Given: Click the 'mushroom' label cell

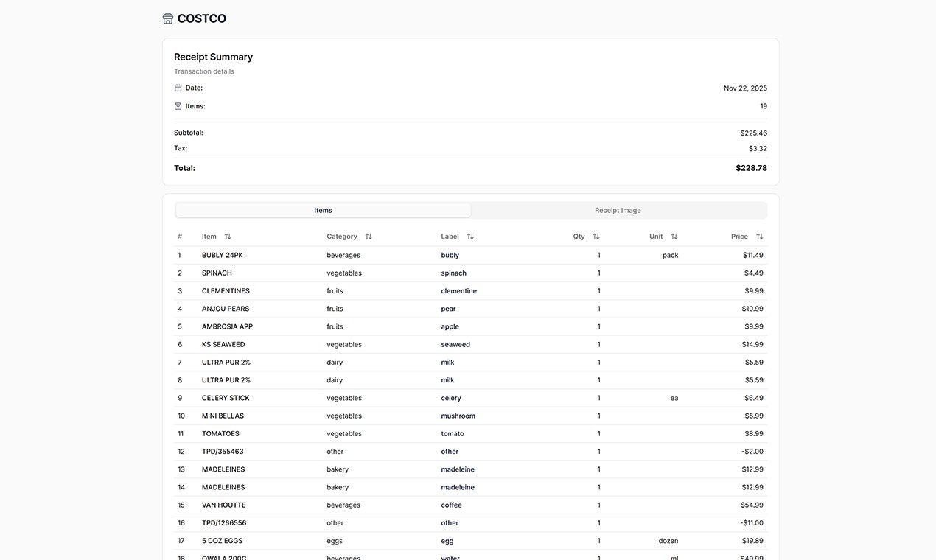Looking at the screenshot, I should point(458,416).
